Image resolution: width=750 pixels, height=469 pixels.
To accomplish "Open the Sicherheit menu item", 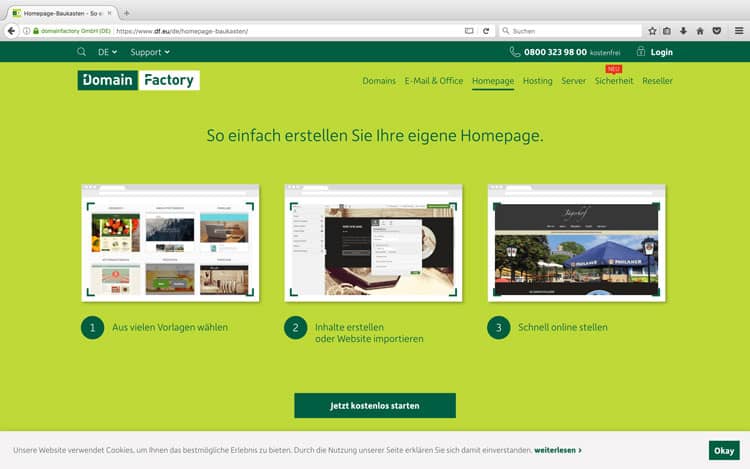I will coord(614,81).
